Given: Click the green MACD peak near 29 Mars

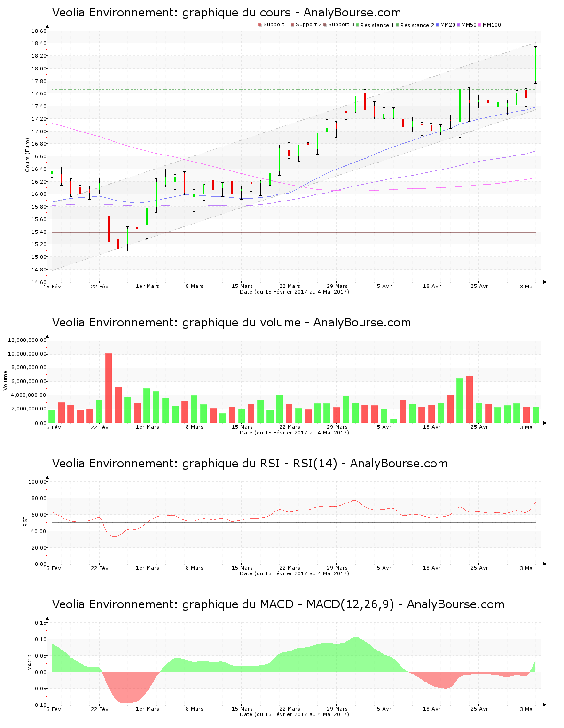Looking at the screenshot, I should pos(355,655).
